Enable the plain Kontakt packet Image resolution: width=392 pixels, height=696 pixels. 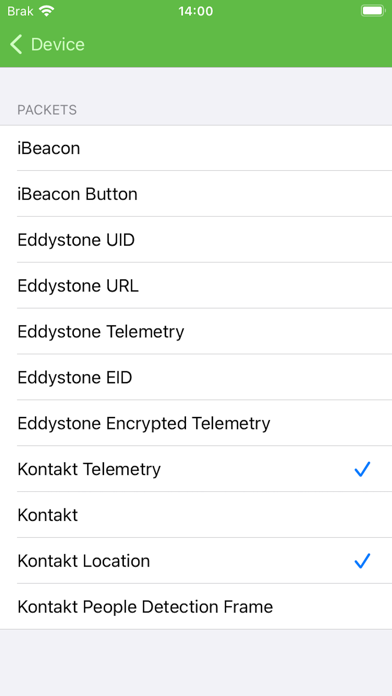coord(196,515)
